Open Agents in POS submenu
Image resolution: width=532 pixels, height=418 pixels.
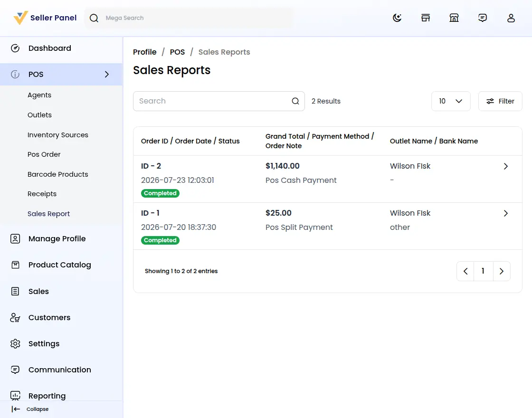click(x=39, y=95)
